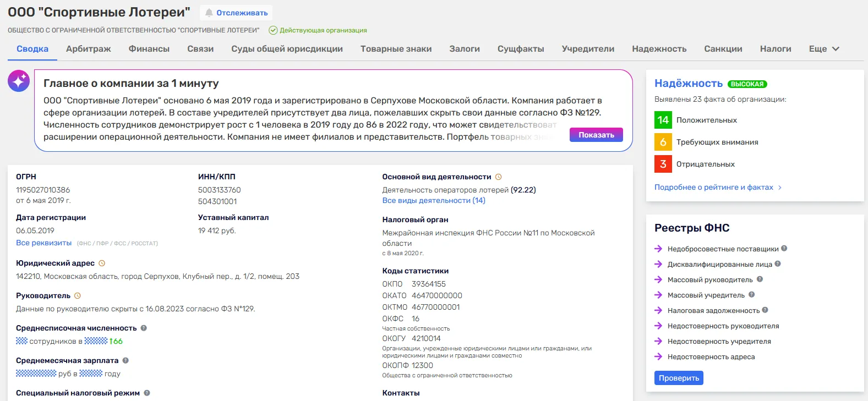Screen dimensions: 868x401
Task: Click help icon next to Массовый руководитель
Action: 760,279
